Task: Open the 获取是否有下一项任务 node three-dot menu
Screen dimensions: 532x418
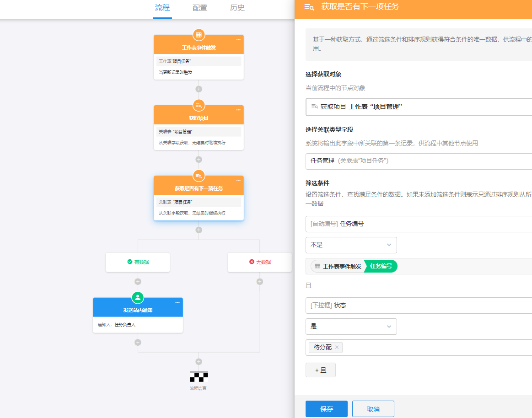Action: click(238, 181)
